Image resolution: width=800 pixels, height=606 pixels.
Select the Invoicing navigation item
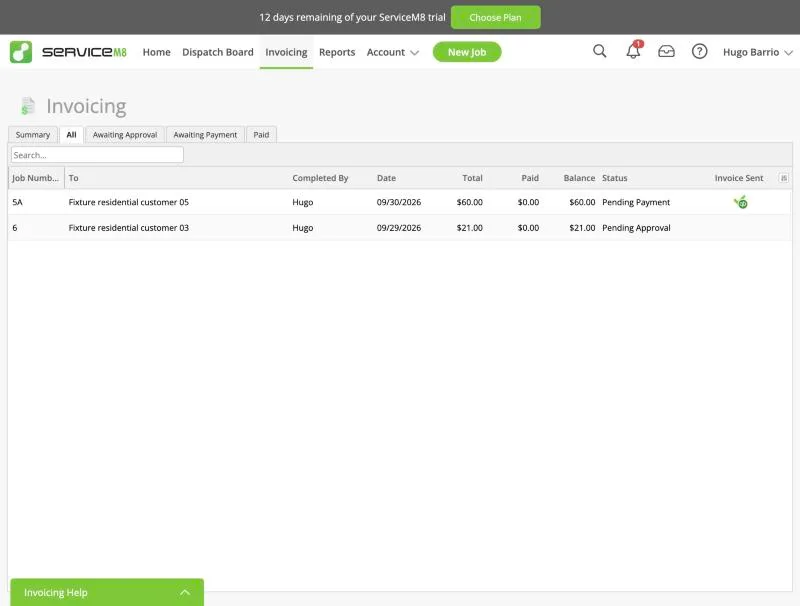(x=286, y=52)
